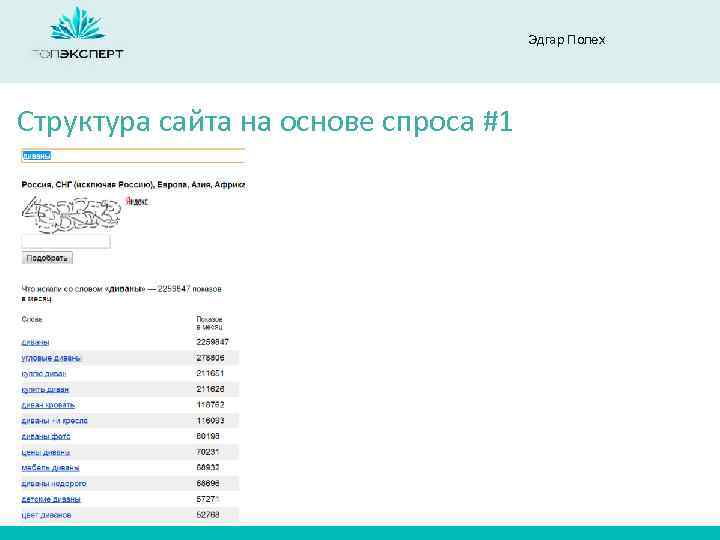
Task: Click the 'Показов в месяц' column header
Action: coord(209,323)
